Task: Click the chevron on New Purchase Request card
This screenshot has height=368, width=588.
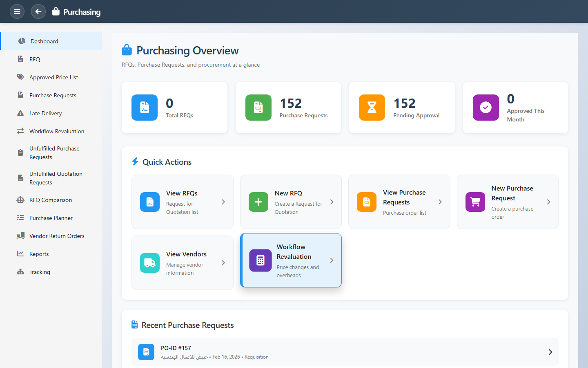Action: point(548,202)
